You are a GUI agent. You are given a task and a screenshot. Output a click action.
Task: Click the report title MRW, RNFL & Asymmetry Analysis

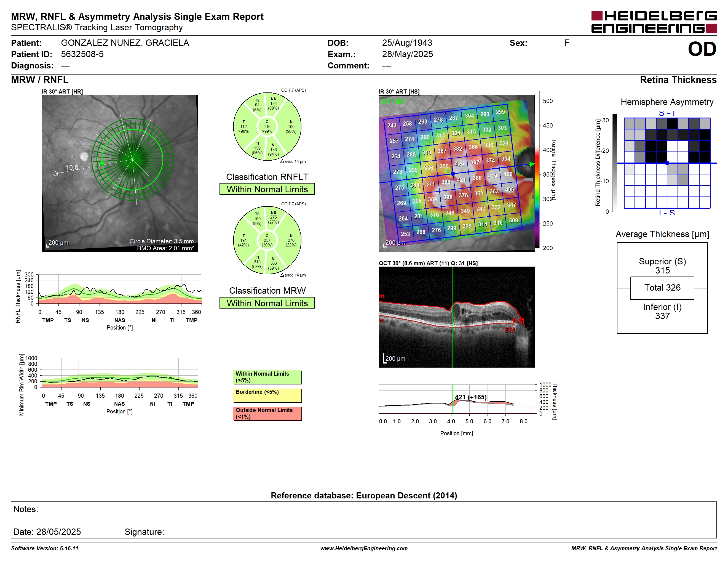[x=137, y=16]
